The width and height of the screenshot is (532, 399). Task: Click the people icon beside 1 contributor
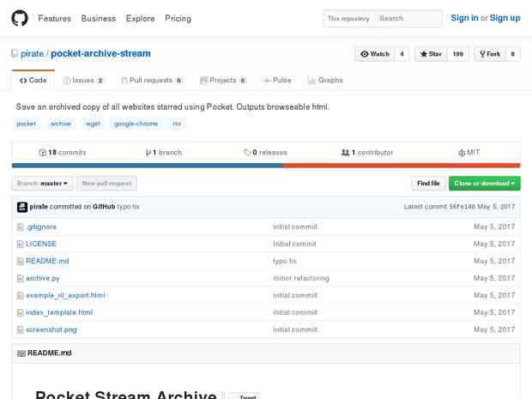point(345,153)
